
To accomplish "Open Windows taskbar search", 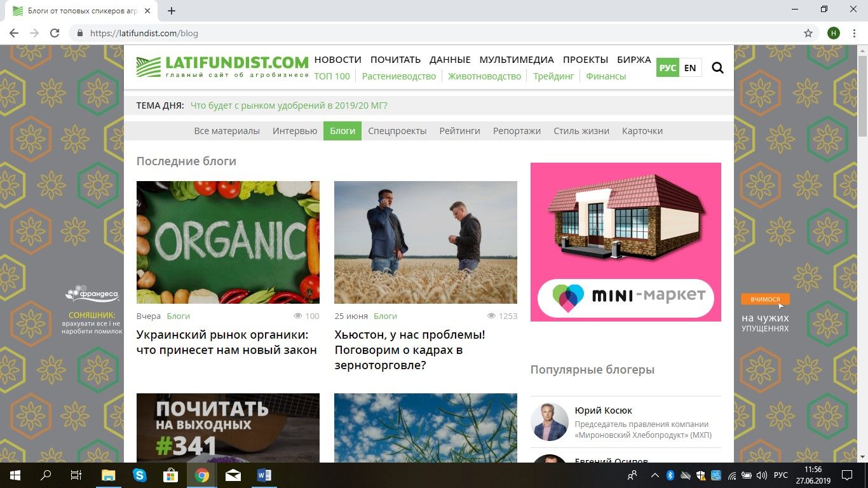I will (x=46, y=475).
